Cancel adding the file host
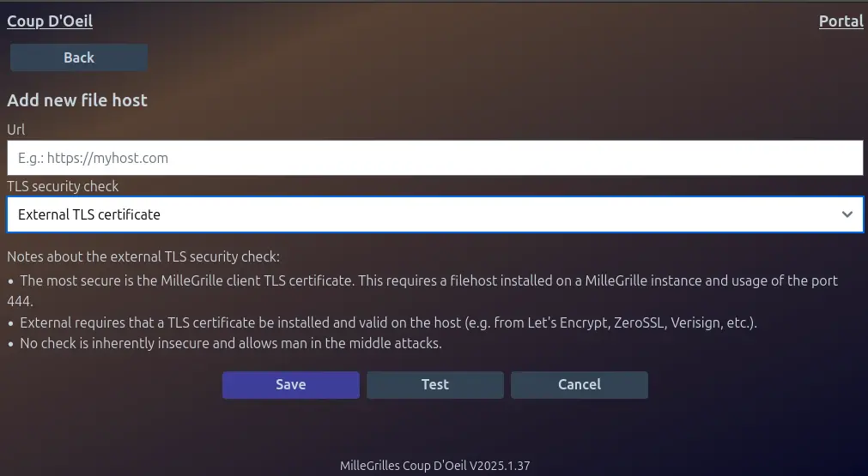868x476 pixels. [x=579, y=385]
